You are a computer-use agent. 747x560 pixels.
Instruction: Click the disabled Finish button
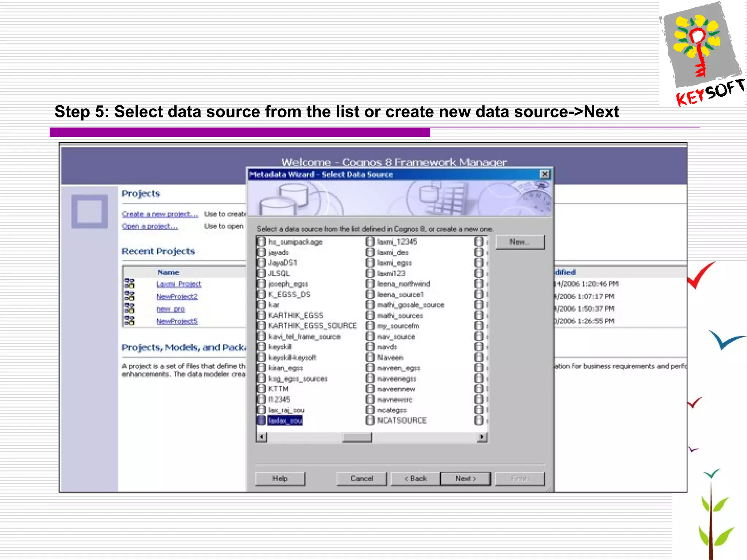tap(520, 479)
